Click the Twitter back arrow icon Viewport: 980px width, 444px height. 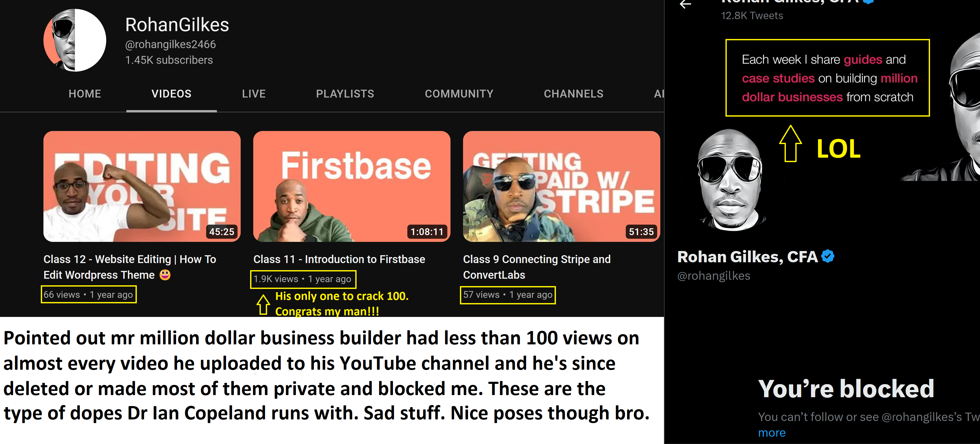[x=685, y=4]
